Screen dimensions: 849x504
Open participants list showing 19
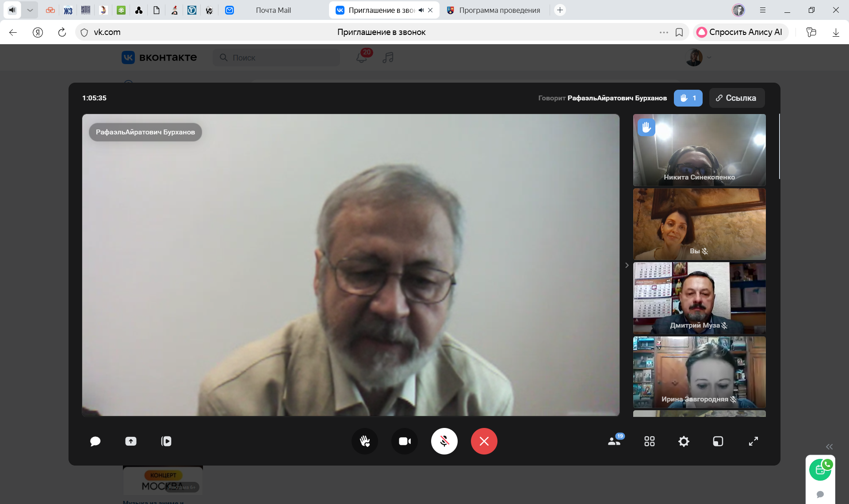614,441
